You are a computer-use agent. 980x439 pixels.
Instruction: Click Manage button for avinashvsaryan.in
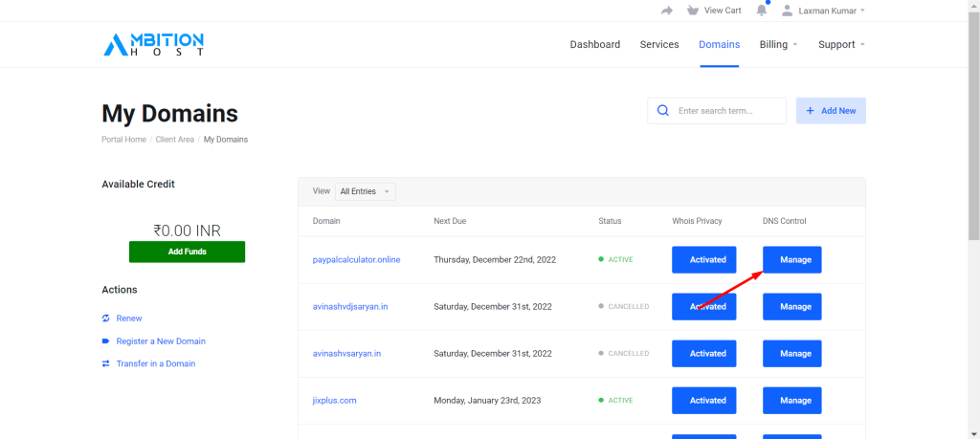click(791, 354)
